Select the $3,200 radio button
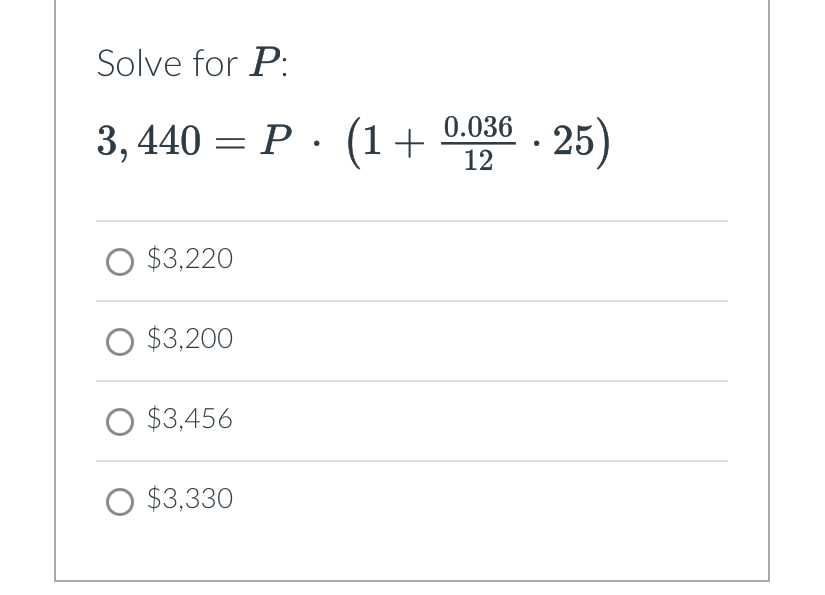 tap(120, 341)
